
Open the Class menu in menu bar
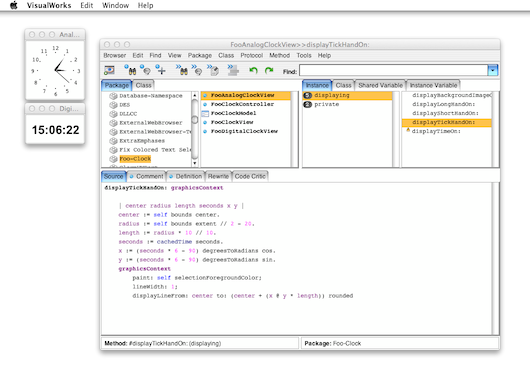[226, 55]
